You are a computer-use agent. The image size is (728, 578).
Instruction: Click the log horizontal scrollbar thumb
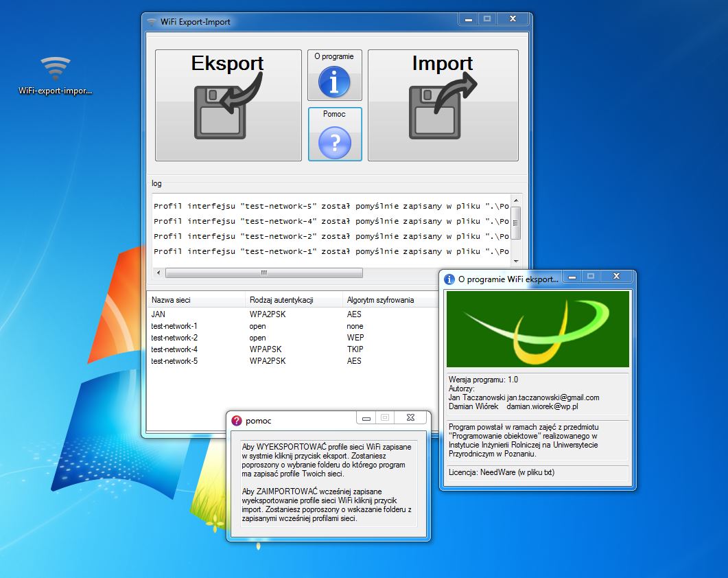click(x=263, y=273)
